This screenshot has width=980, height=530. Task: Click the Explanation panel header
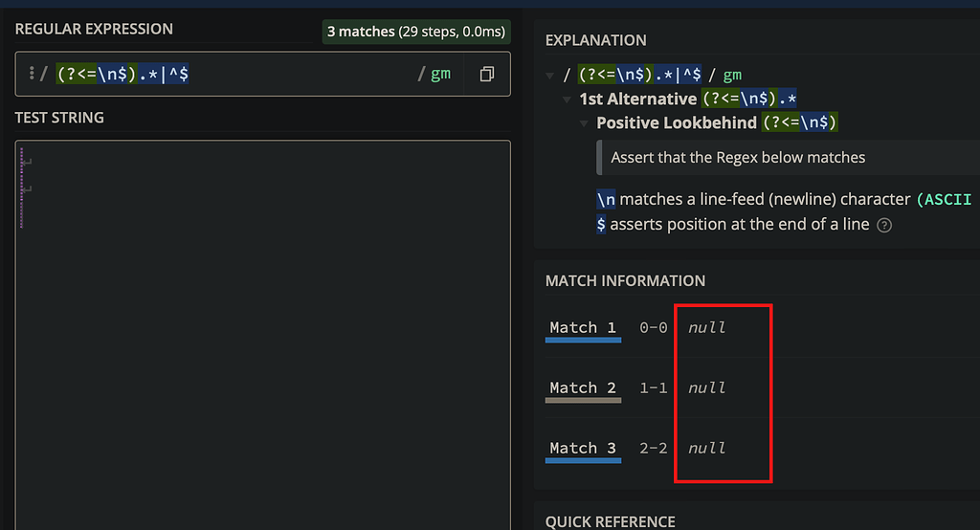[x=595, y=40]
